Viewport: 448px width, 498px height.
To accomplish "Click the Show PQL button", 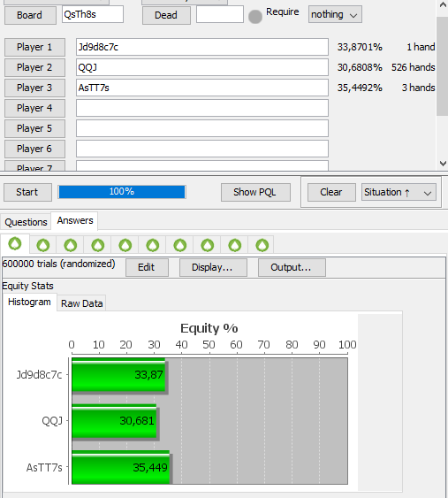I will point(255,192).
